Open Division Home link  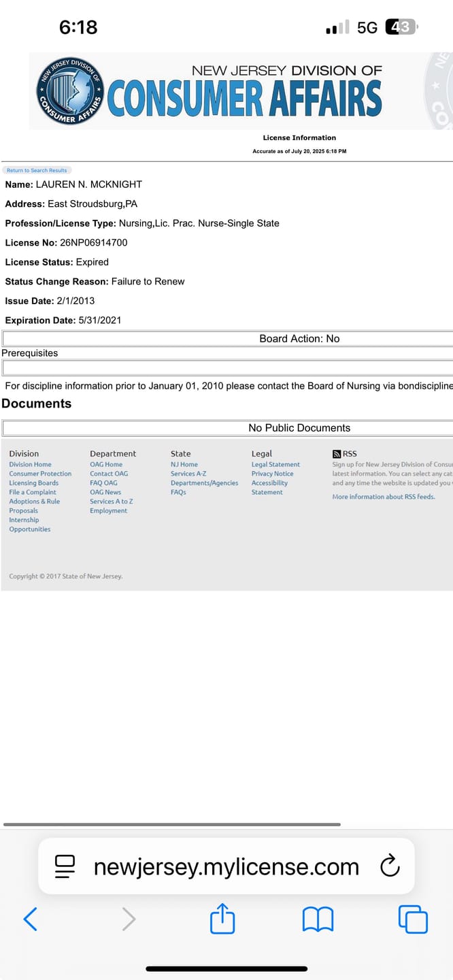coord(30,464)
